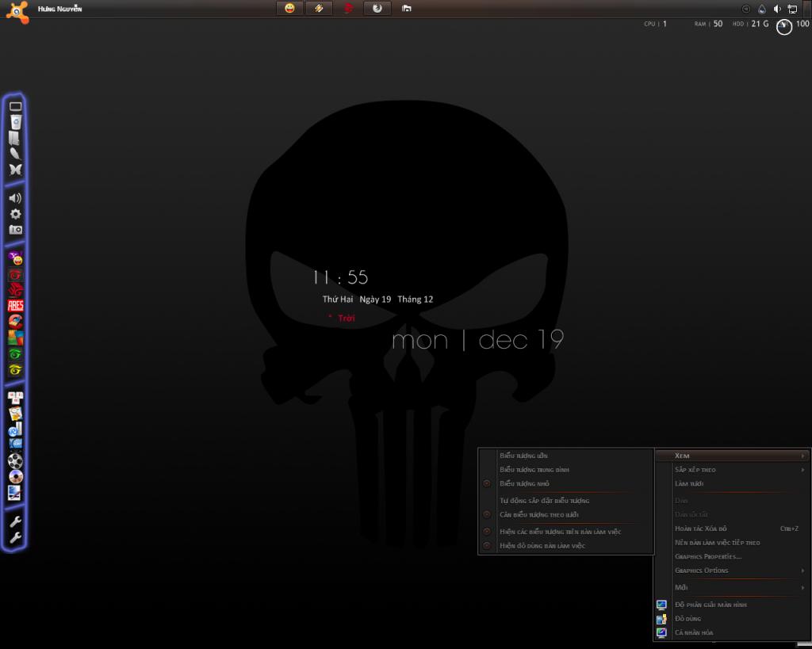Expand the Mới submenu

coord(732,587)
